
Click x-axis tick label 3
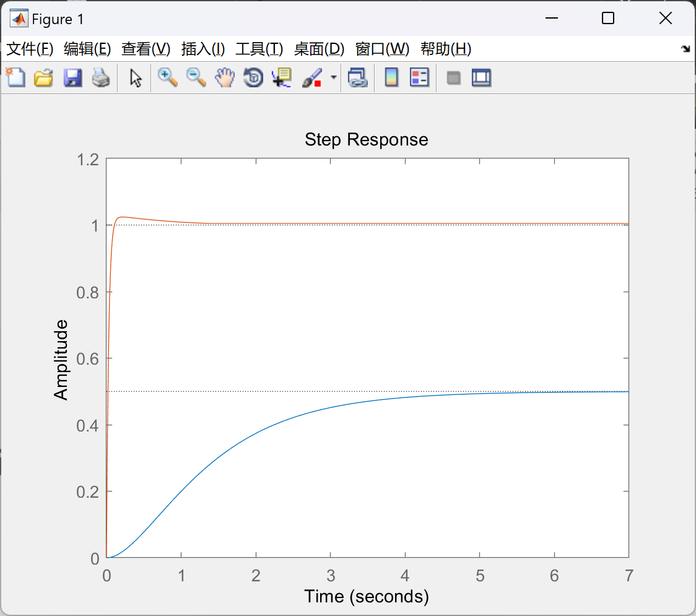[331, 576]
